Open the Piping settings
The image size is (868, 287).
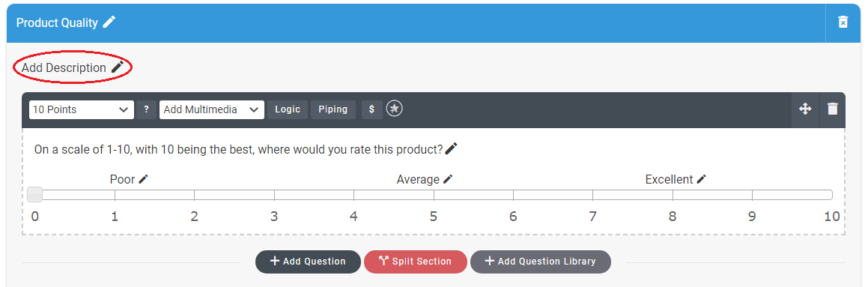(333, 109)
